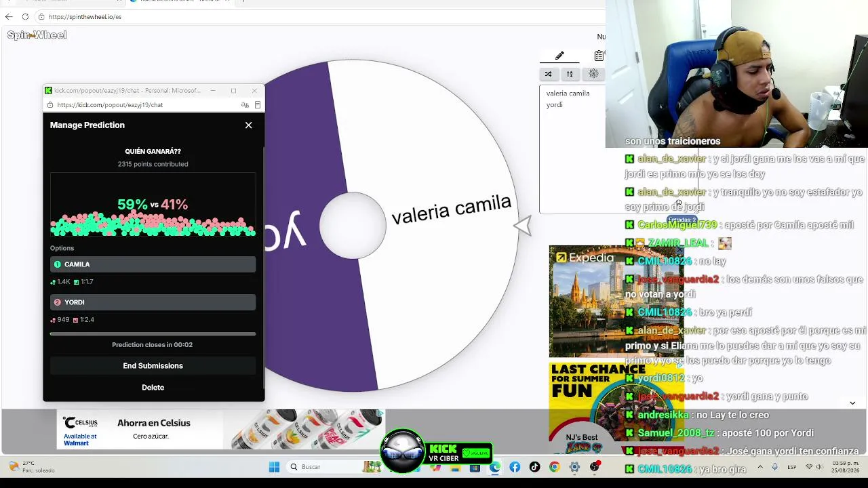Click username CarlosMiguel739 in chat overlay

pos(677,225)
